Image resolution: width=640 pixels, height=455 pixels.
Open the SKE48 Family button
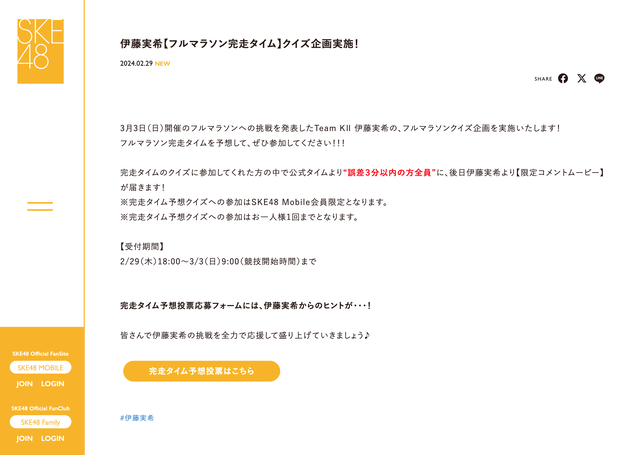tap(40, 422)
